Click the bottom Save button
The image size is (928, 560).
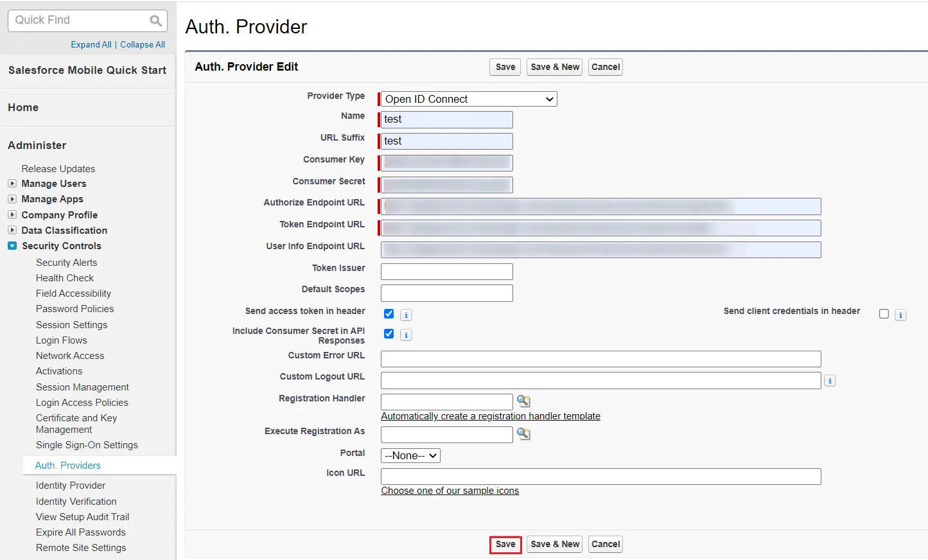coord(505,544)
